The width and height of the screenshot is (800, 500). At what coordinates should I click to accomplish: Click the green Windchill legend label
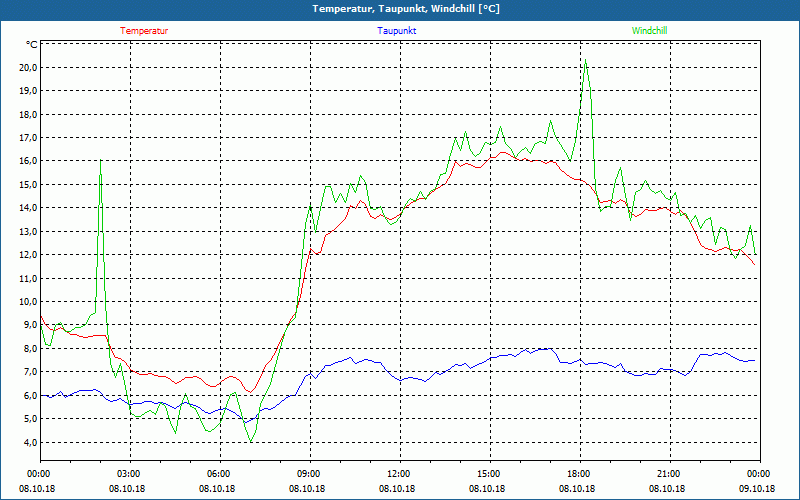649,30
